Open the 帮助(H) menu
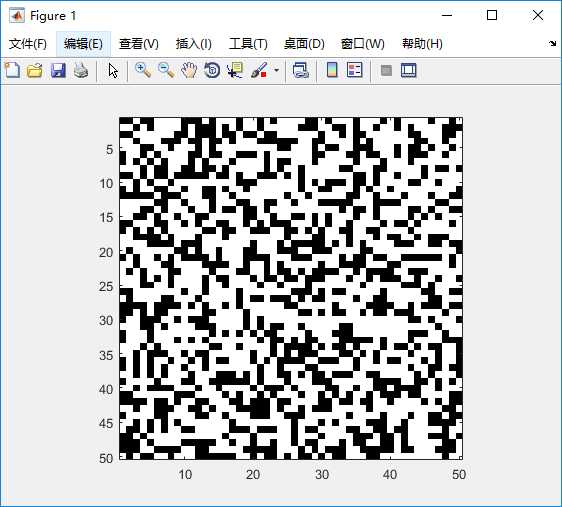 [x=422, y=44]
